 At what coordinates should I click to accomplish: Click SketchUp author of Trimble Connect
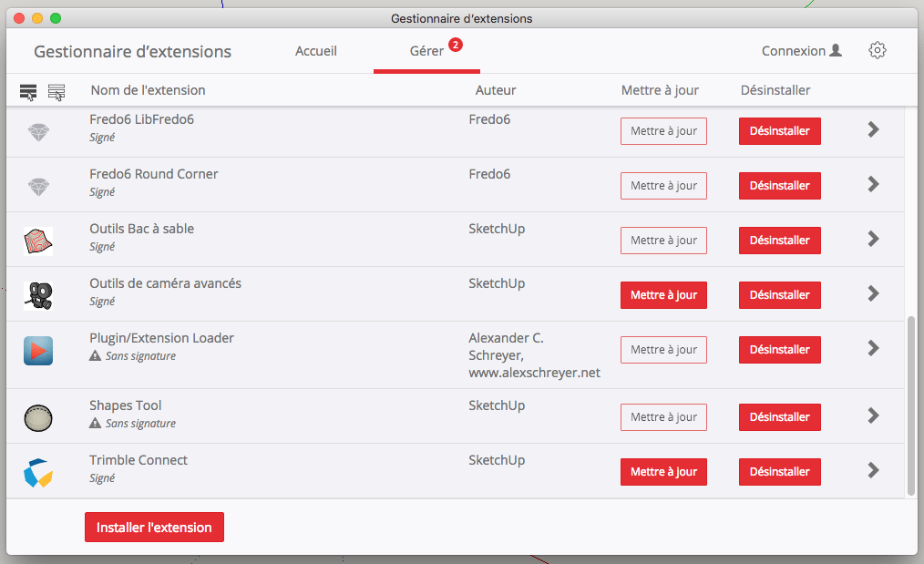click(x=497, y=460)
